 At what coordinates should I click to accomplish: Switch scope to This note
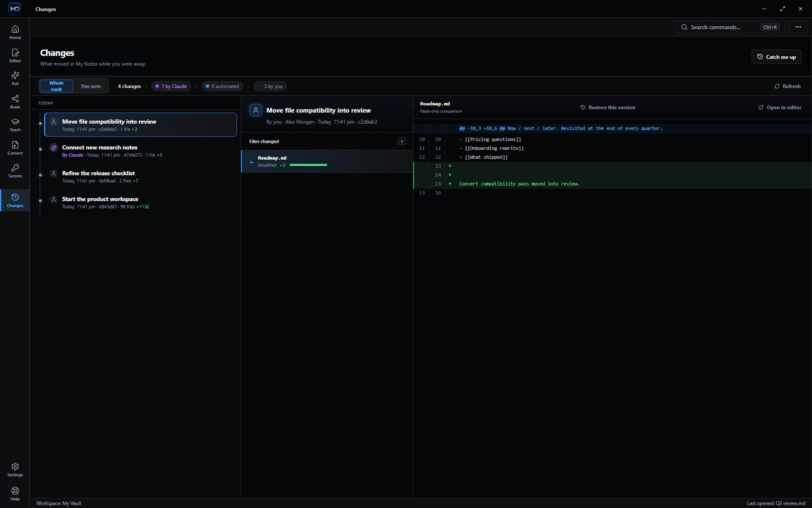[x=91, y=86]
